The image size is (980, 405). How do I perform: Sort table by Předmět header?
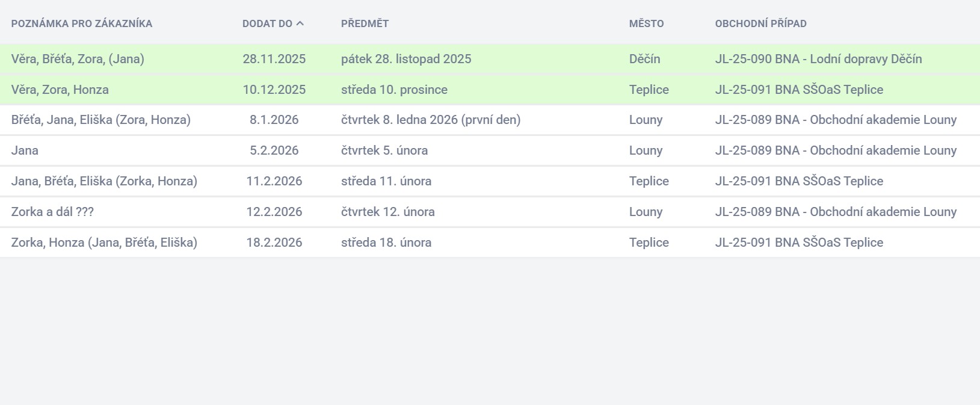click(x=365, y=23)
